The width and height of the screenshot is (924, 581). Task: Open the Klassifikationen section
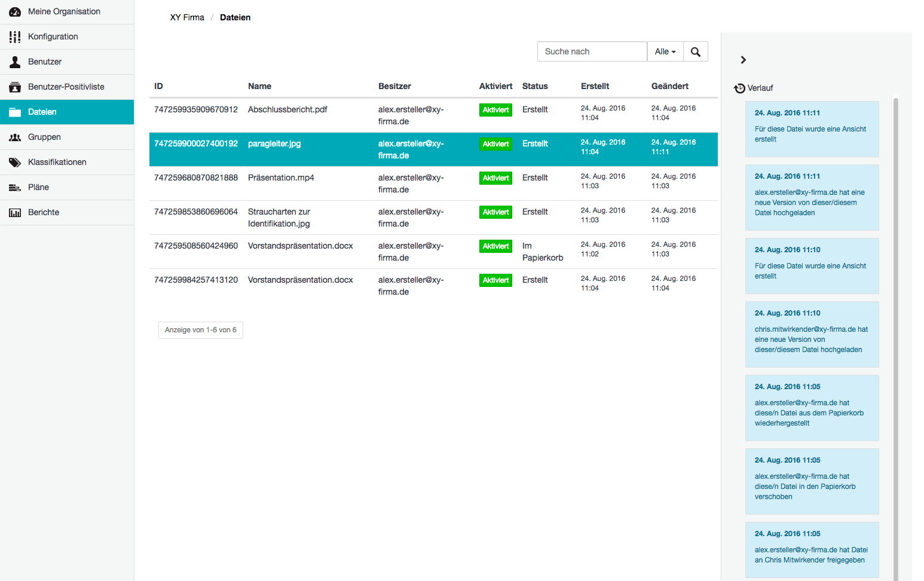click(67, 163)
